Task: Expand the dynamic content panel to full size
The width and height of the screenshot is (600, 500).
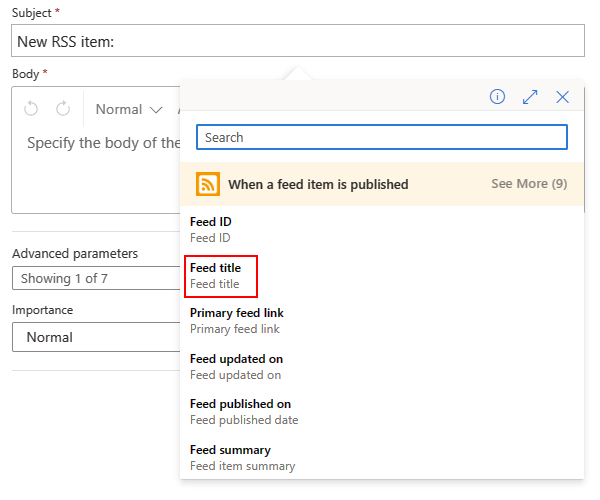Action: (x=530, y=97)
